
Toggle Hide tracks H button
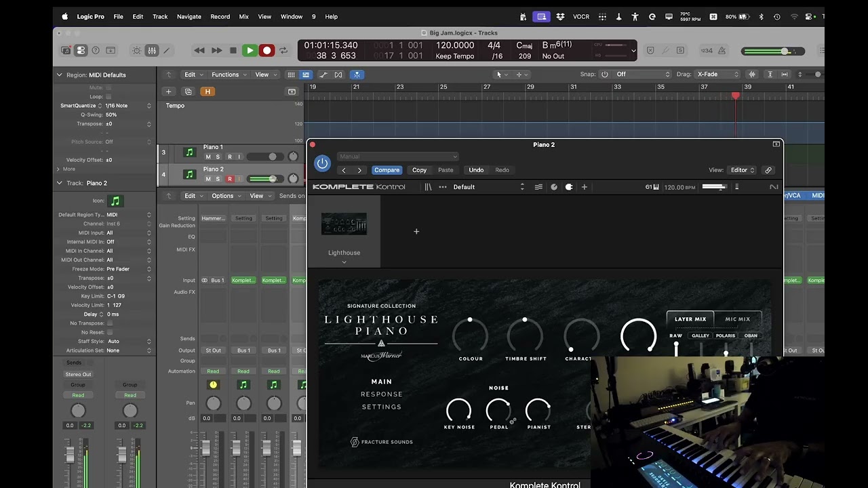coord(208,91)
